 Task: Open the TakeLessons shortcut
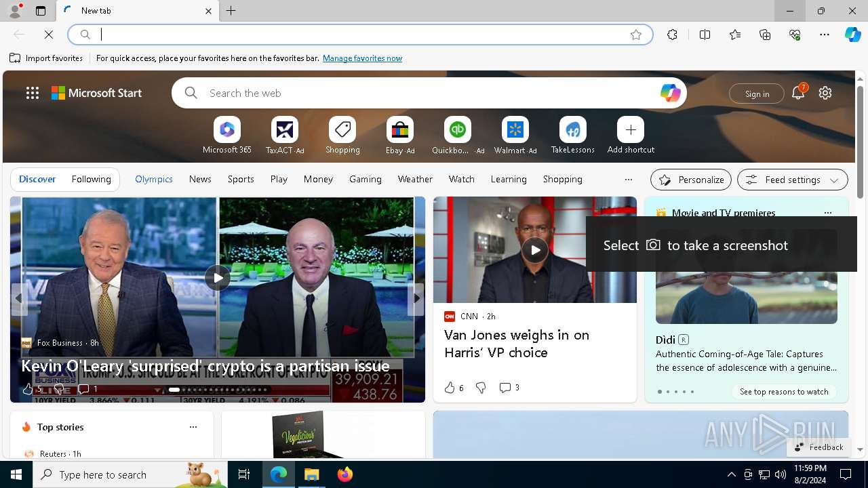573,136
